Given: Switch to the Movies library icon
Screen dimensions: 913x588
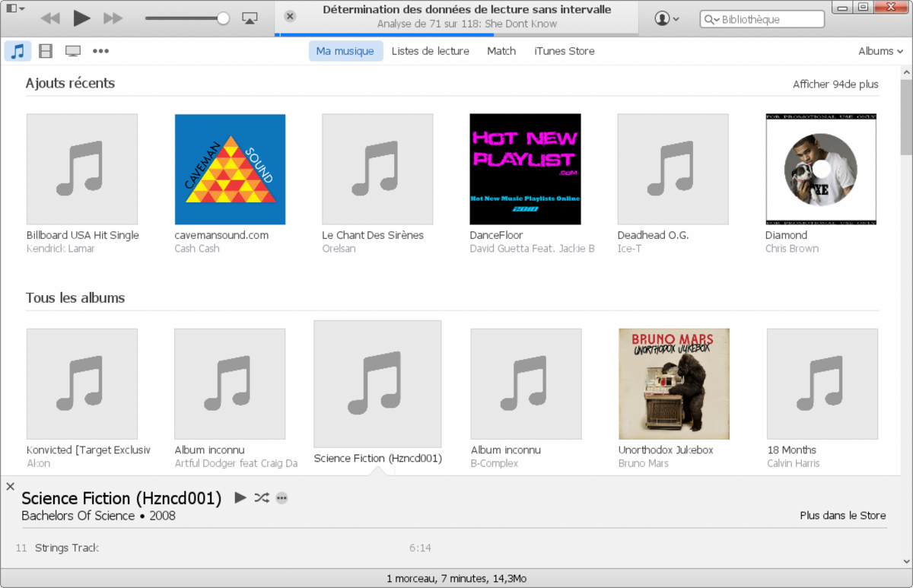Looking at the screenshot, I should (x=46, y=51).
